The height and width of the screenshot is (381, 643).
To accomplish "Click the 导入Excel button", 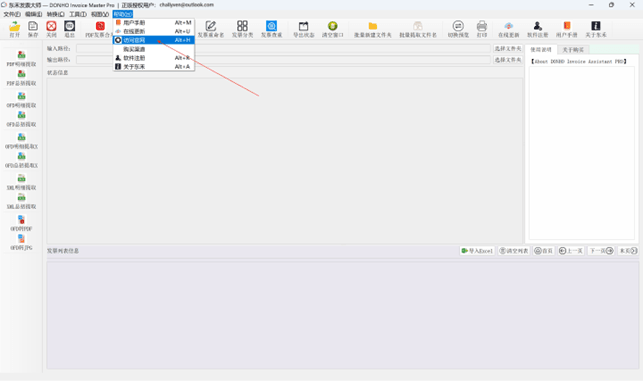I will click(477, 251).
